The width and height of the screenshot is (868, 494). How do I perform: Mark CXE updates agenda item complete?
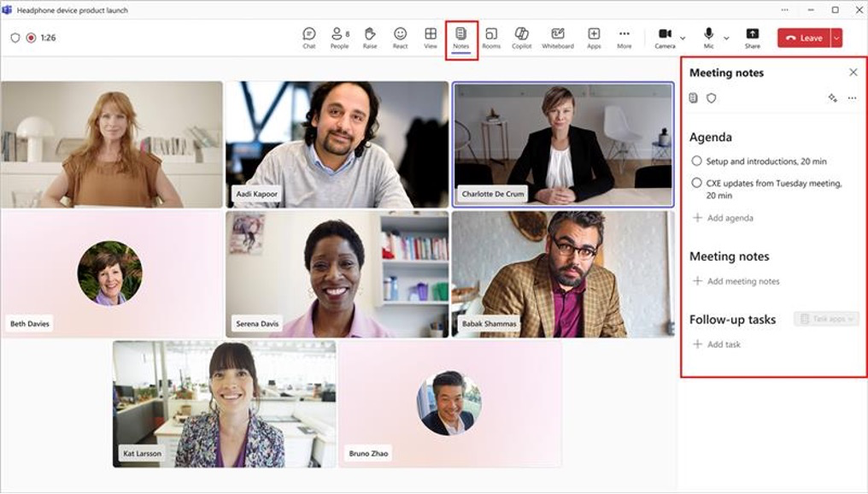696,183
